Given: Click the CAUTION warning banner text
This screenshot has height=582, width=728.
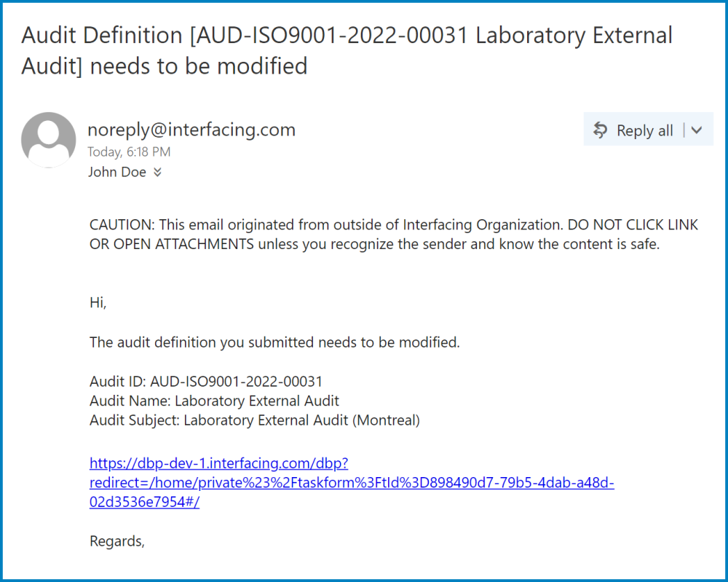Looking at the screenshot, I should [x=393, y=234].
